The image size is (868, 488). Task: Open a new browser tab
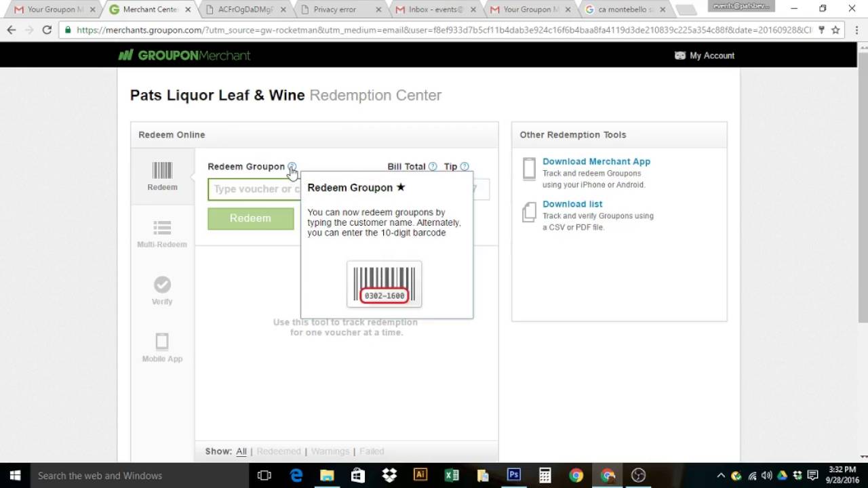(687, 9)
